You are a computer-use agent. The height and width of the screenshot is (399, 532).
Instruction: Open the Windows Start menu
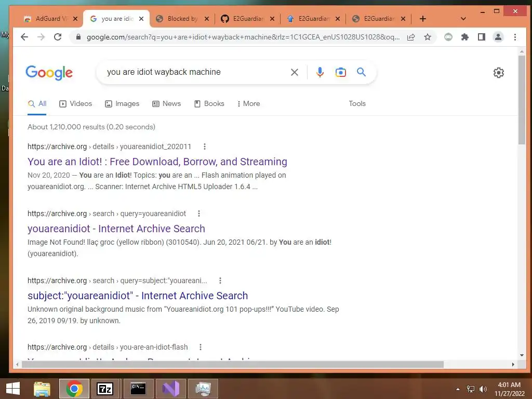(13, 389)
